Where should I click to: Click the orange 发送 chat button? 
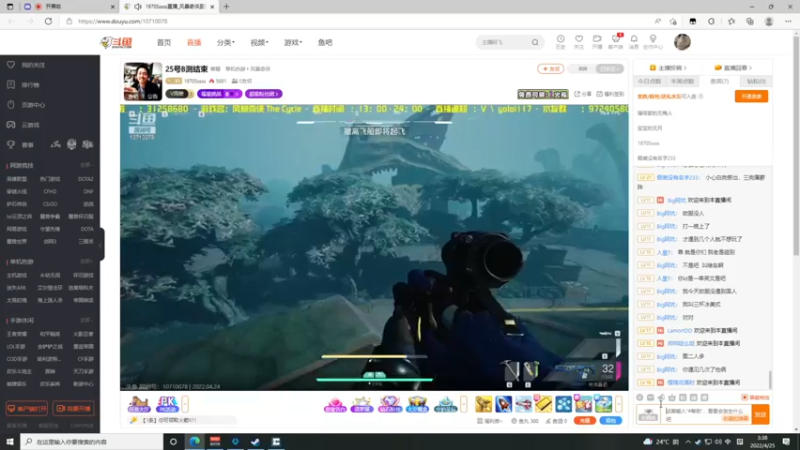[x=760, y=414]
